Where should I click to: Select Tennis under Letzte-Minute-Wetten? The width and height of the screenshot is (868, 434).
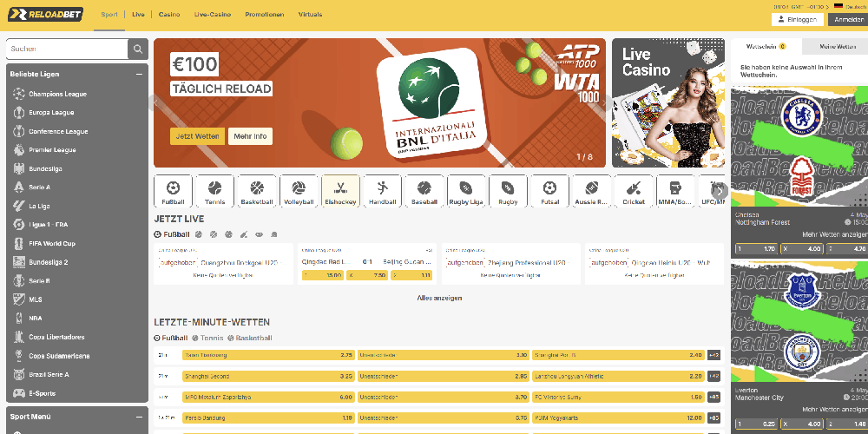coord(208,339)
